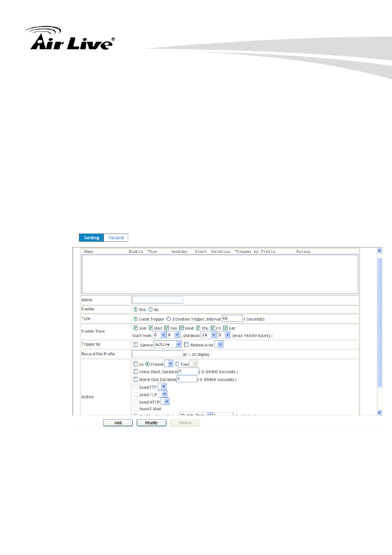This screenshot has width=392, height=555.
Task: Tick the Go action checkbox
Action: (136, 364)
